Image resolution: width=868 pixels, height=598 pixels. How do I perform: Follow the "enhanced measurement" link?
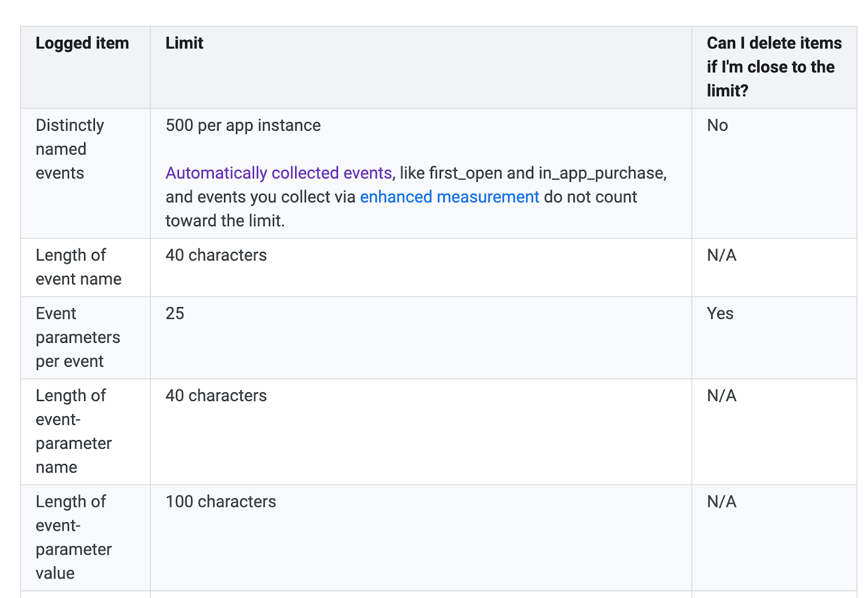click(x=449, y=197)
